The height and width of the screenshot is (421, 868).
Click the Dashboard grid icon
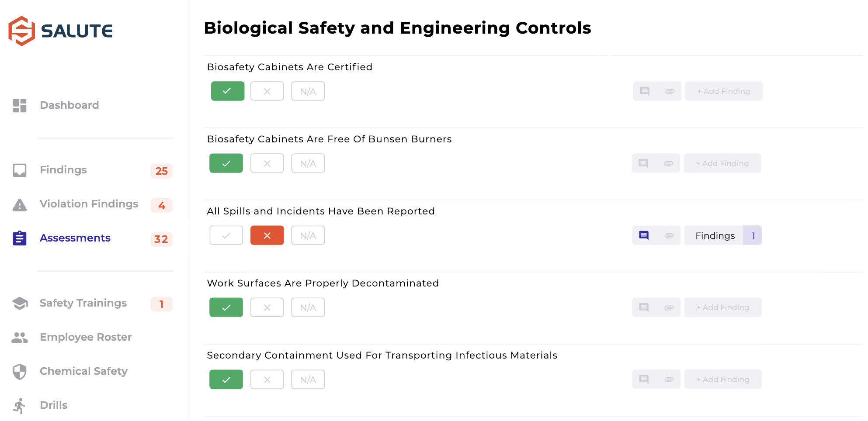20,105
